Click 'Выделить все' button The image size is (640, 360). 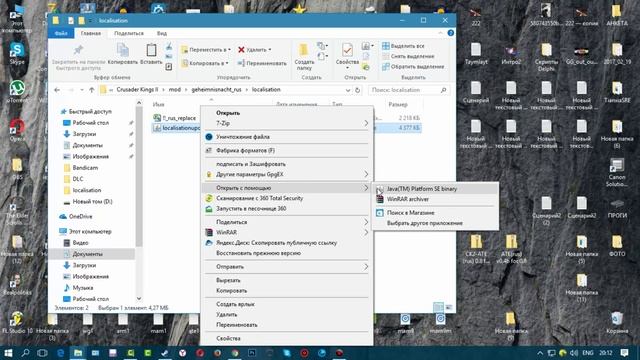coord(403,46)
